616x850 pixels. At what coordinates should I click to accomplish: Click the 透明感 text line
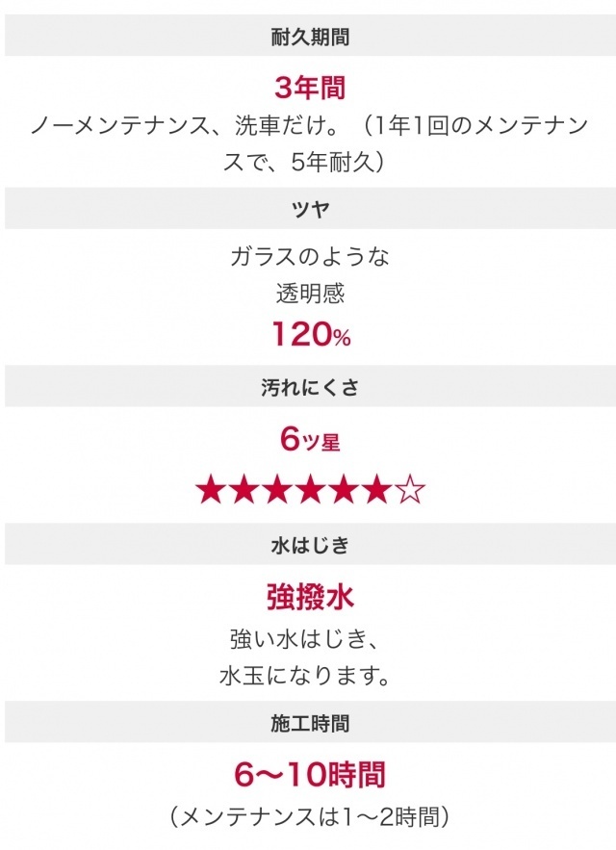[x=310, y=293]
